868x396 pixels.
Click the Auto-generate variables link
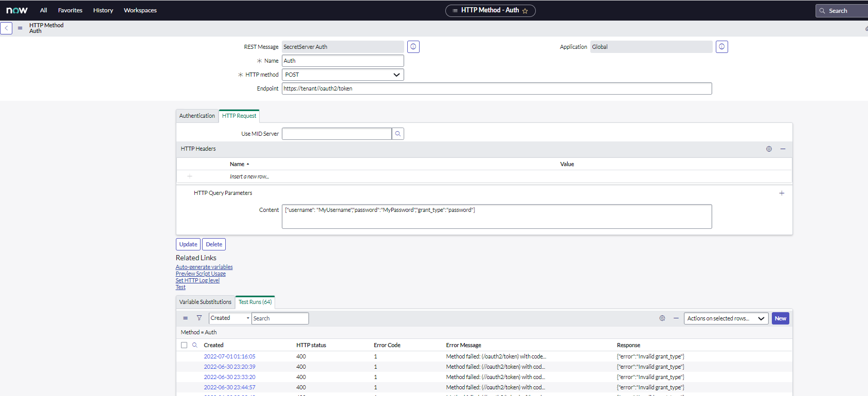point(204,267)
